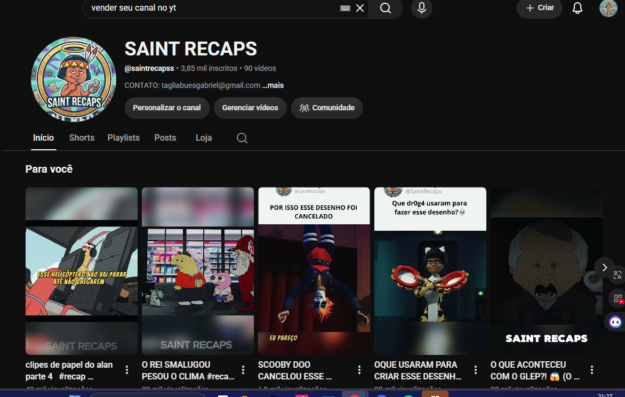Click title 'clipes de papel do alan parte 4'
Viewport: 625px width, 397px height.
click(x=69, y=371)
